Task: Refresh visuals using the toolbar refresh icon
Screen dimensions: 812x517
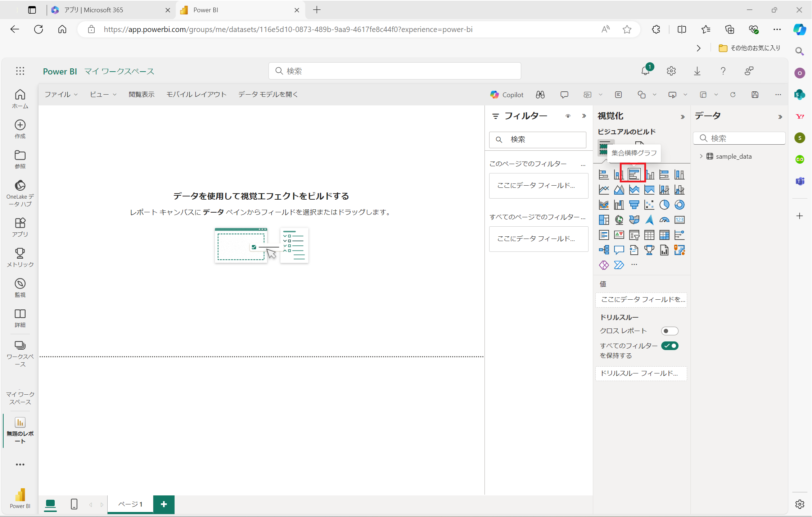Action: [x=732, y=95]
